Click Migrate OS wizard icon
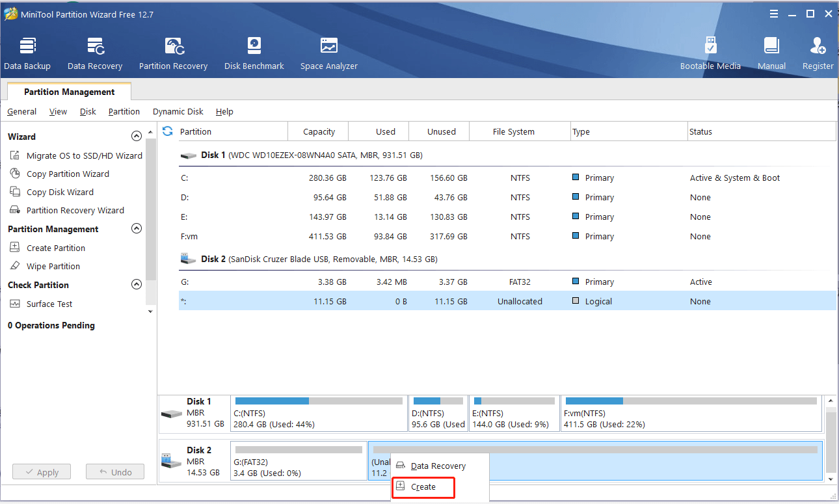This screenshot has height=504, width=839. tap(15, 155)
